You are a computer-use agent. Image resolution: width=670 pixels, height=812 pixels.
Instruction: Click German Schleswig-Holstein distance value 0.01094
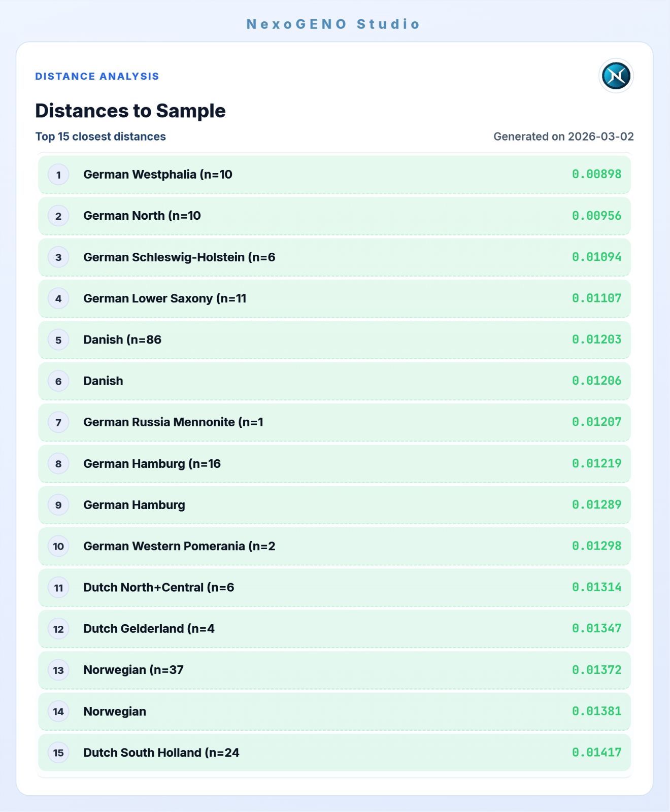coord(596,257)
